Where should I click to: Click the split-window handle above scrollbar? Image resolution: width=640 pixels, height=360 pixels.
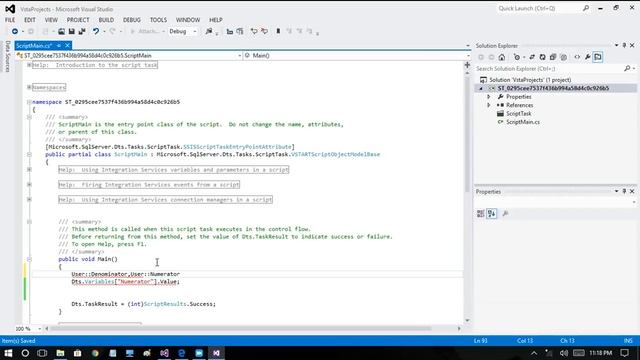click(467, 65)
